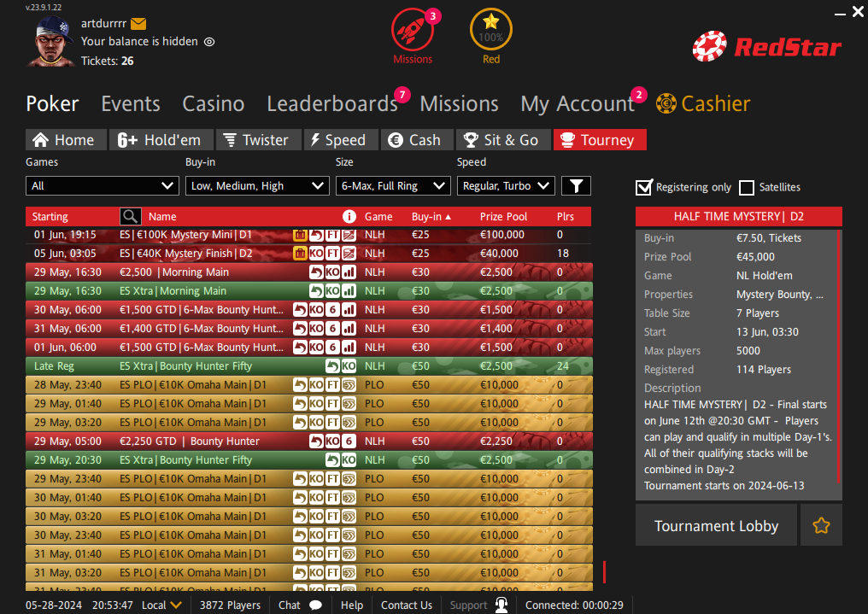
Task: Open the Speed dropdown Regular, Turbo
Action: [x=506, y=186]
